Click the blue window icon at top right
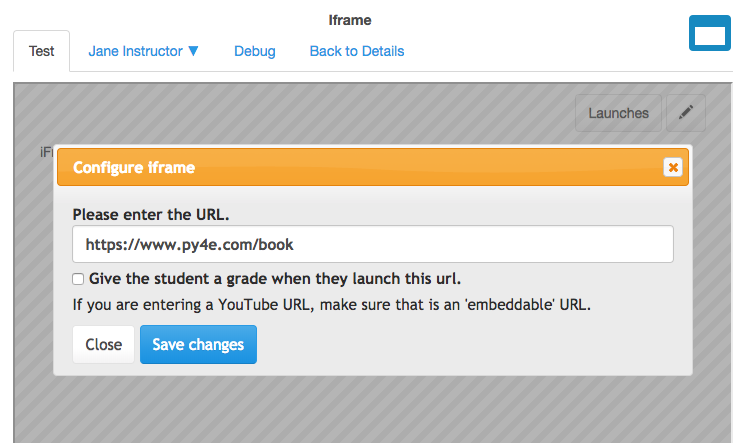Viewport: 743px width, 443px height. [710, 34]
